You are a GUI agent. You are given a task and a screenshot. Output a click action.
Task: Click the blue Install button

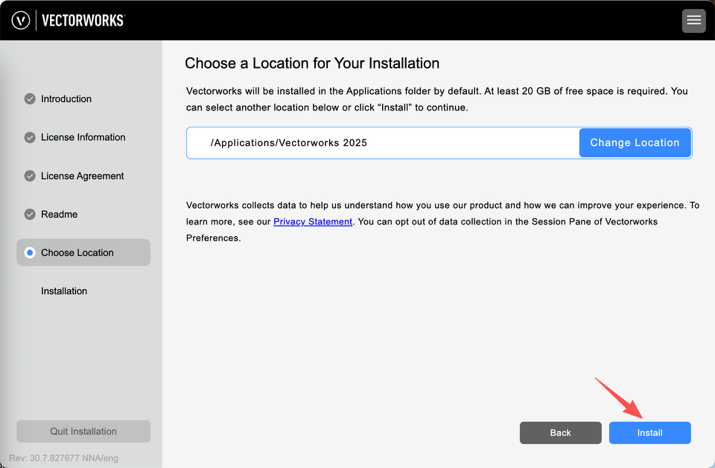point(649,432)
